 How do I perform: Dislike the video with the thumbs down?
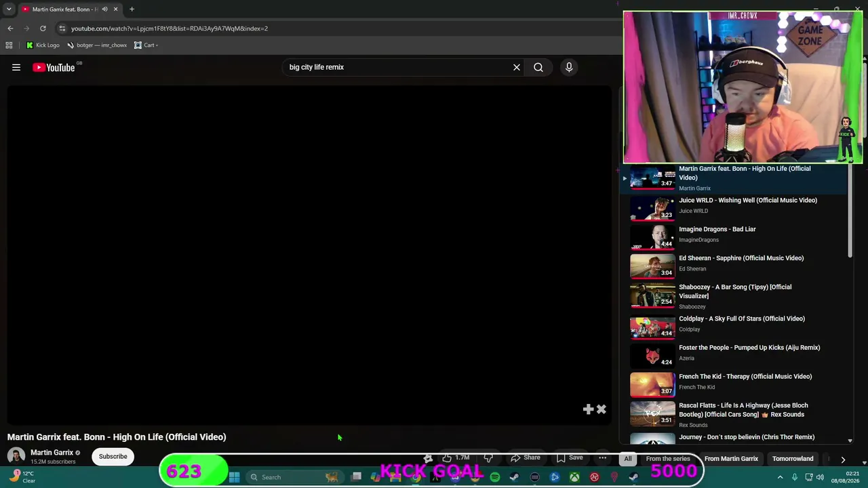tap(488, 457)
